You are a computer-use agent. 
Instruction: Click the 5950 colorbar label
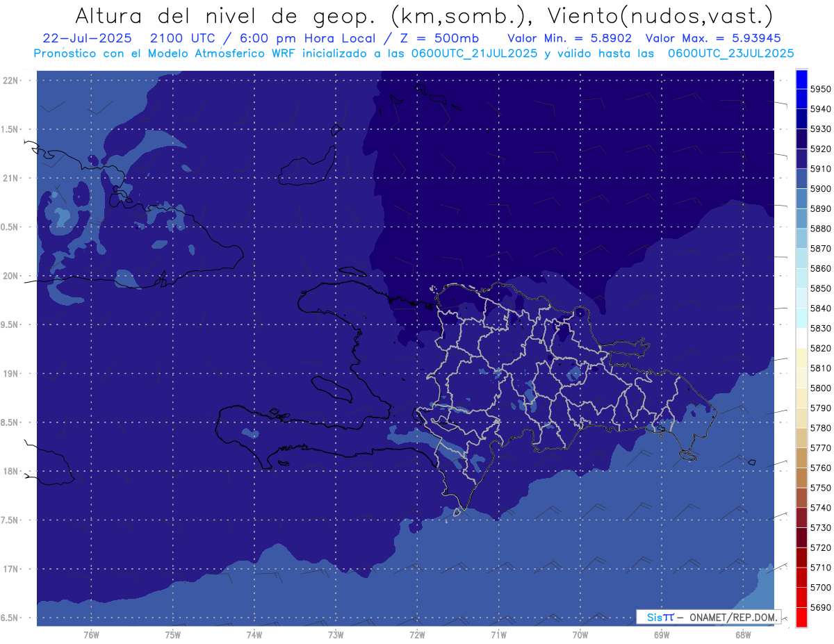(820, 90)
